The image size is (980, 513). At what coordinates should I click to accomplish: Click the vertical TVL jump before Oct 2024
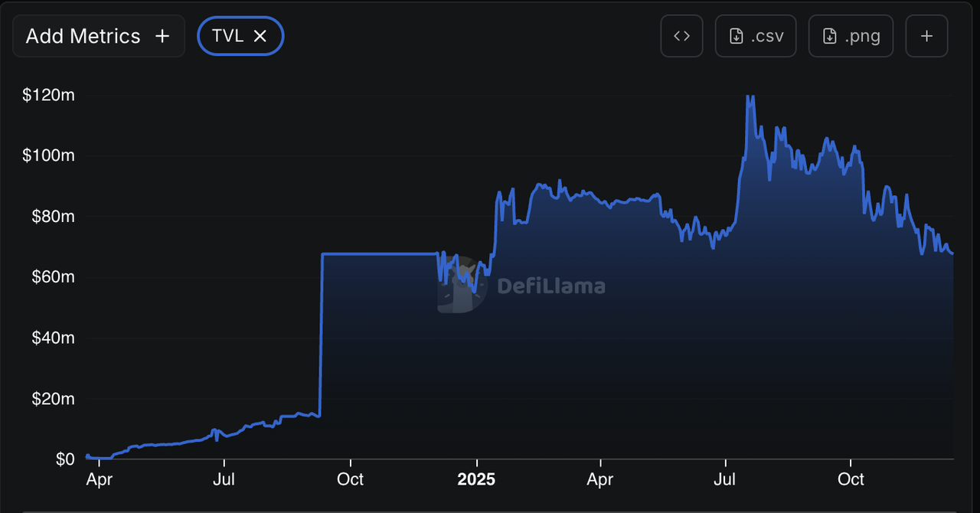pos(322,337)
